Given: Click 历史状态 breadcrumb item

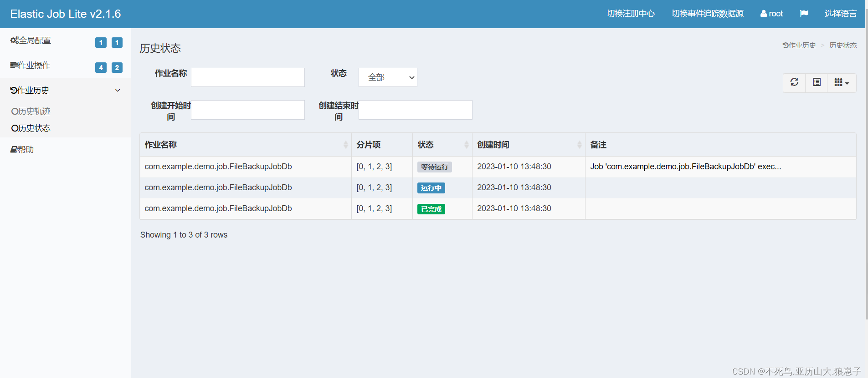Looking at the screenshot, I should pyautogui.click(x=843, y=46).
